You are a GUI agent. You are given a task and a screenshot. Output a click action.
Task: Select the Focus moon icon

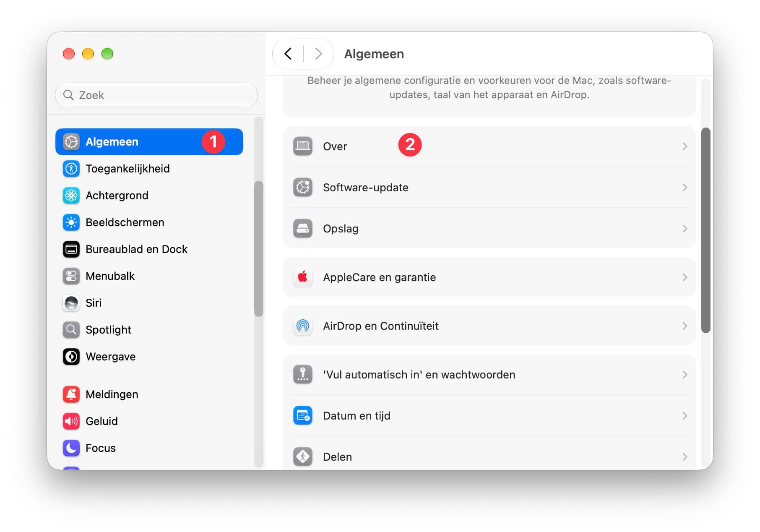point(71,448)
